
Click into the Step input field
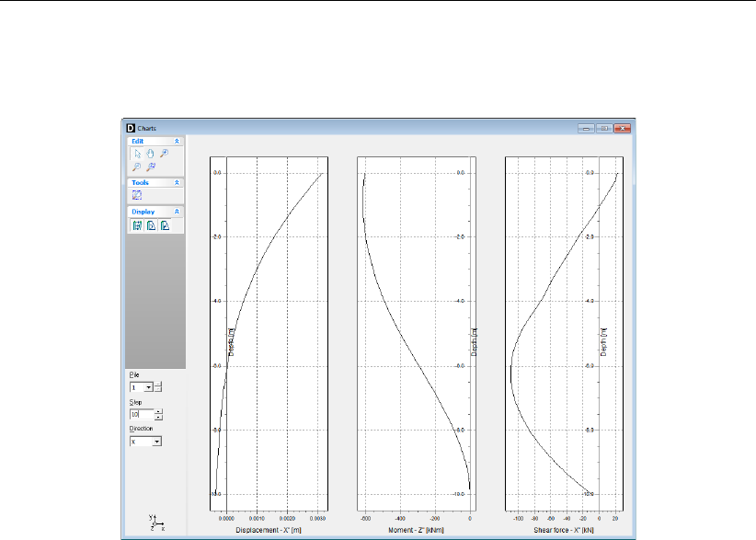pos(142,414)
